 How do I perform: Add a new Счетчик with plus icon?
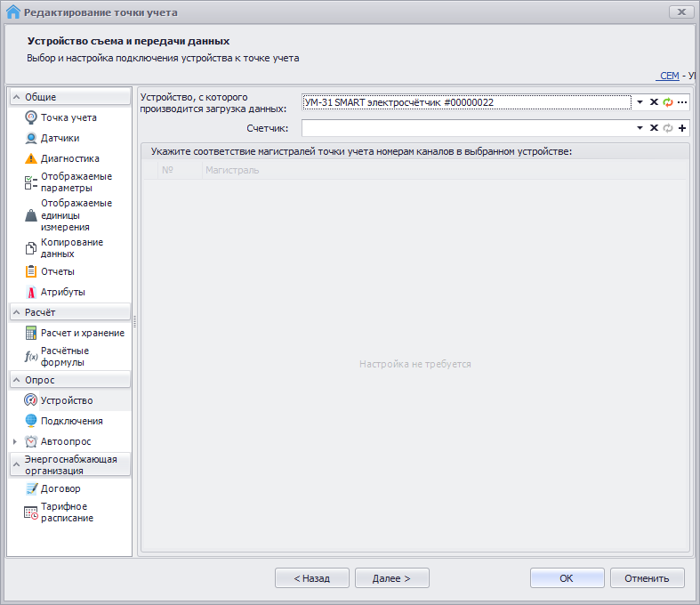coord(682,128)
